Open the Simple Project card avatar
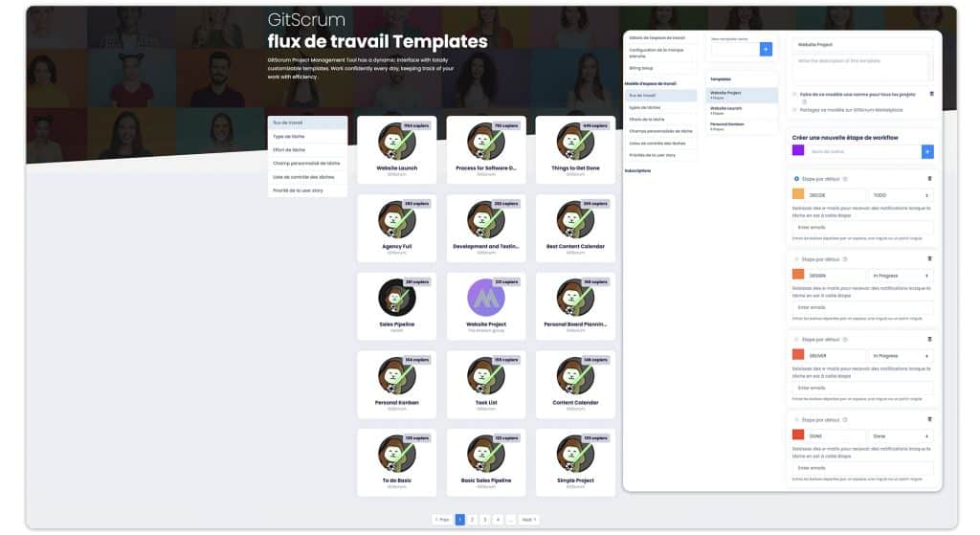Viewport: 980px width, 535px height. (x=575, y=454)
